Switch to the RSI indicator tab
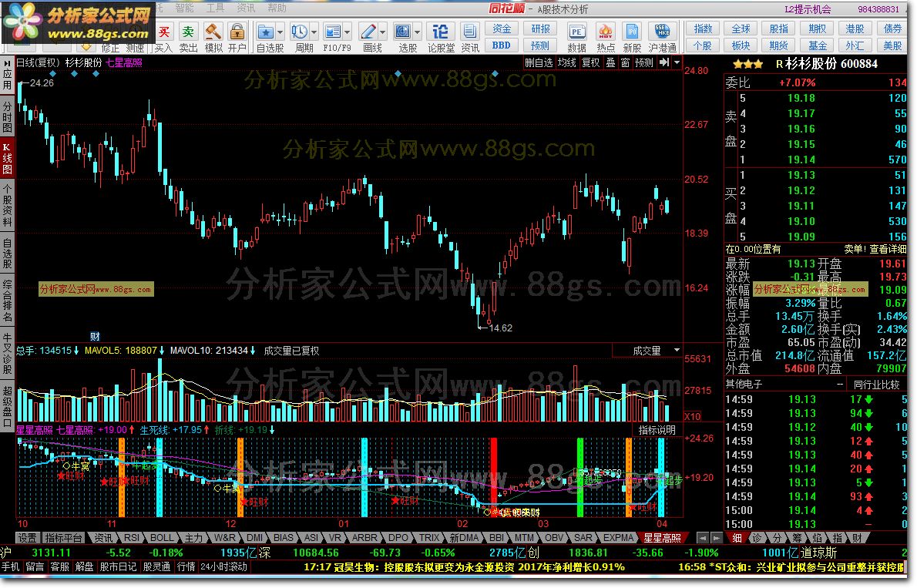The width and height of the screenshot is (917, 588). [x=132, y=538]
